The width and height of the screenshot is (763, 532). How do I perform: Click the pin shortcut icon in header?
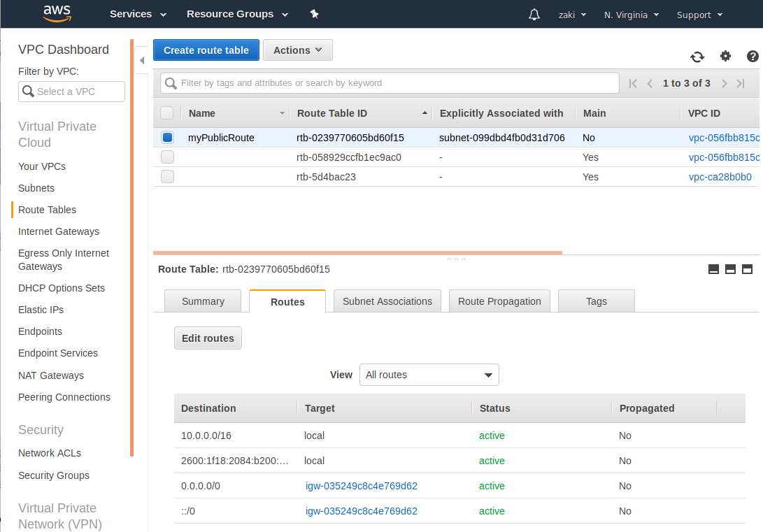coord(314,14)
